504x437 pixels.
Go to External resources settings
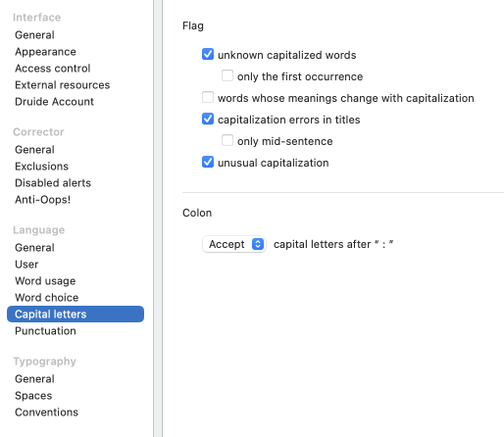click(62, 85)
